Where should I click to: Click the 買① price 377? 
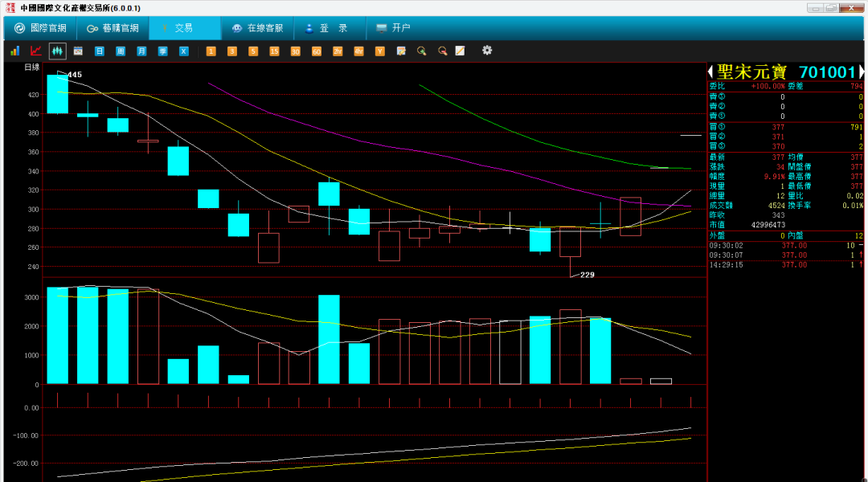pos(778,127)
